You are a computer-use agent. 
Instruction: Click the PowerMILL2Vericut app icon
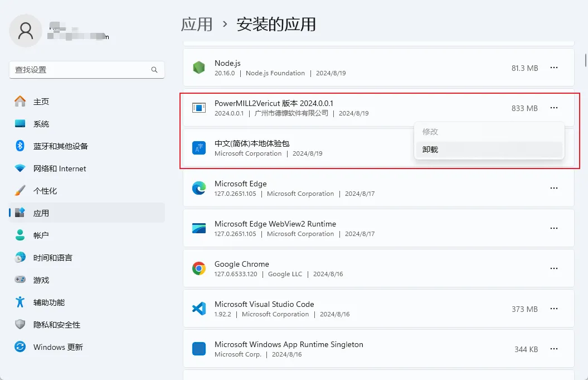tap(199, 108)
